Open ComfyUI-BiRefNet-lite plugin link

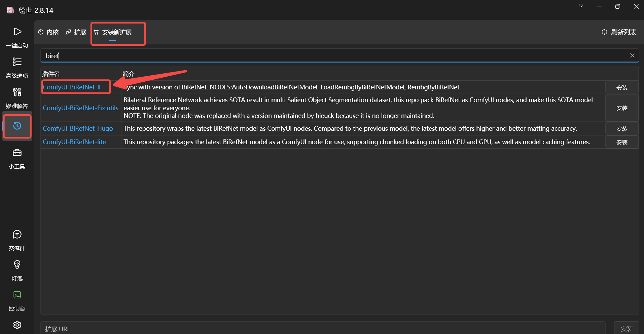74,142
